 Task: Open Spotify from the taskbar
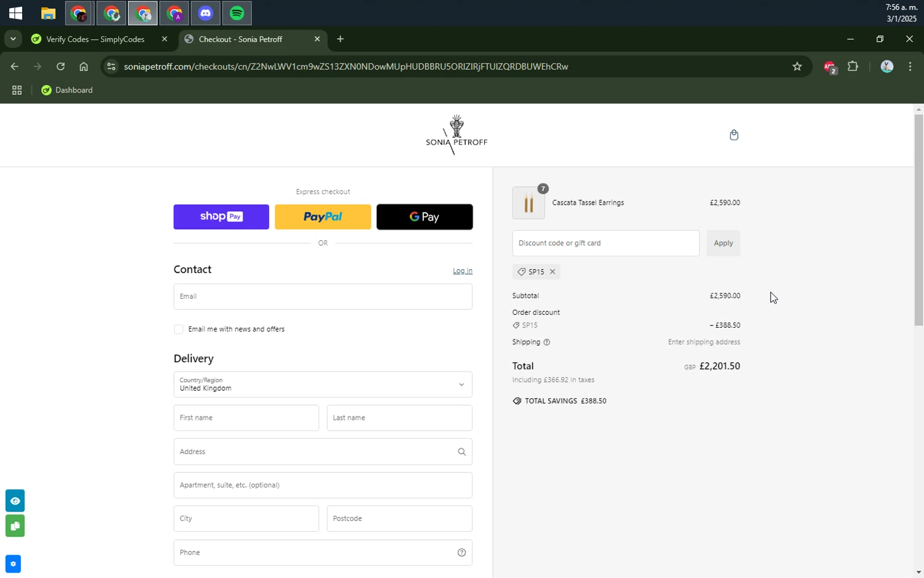237,13
